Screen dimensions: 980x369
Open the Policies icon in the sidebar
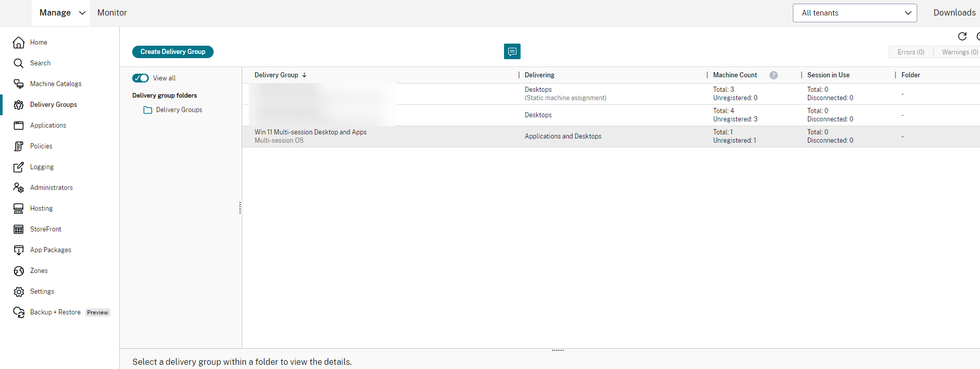click(19, 146)
